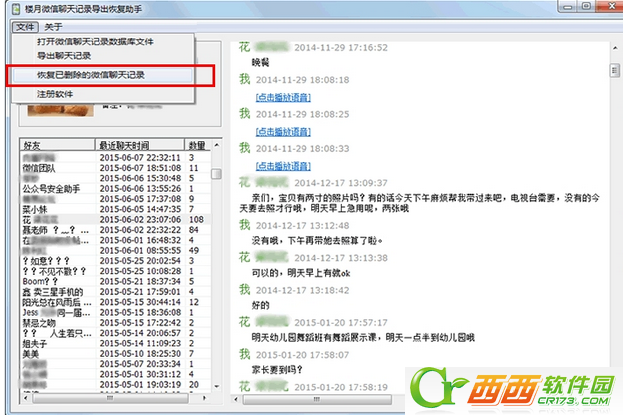Click the 2015-06-07 22:32:11 time cell

pyautogui.click(x=140, y=158)
